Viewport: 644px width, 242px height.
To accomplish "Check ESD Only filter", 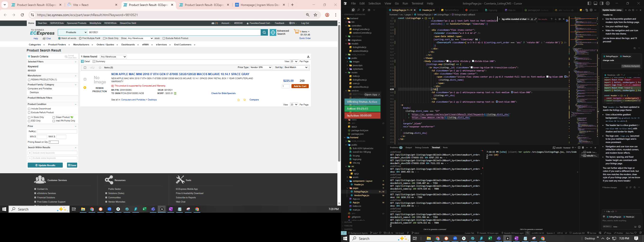I will tap(29, 121).
